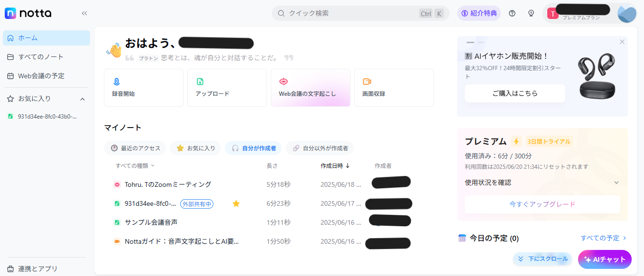This screenshot has width=644, height=276.
Task: Expand the 使用状況を確認 section
Action: coord(616,183)
